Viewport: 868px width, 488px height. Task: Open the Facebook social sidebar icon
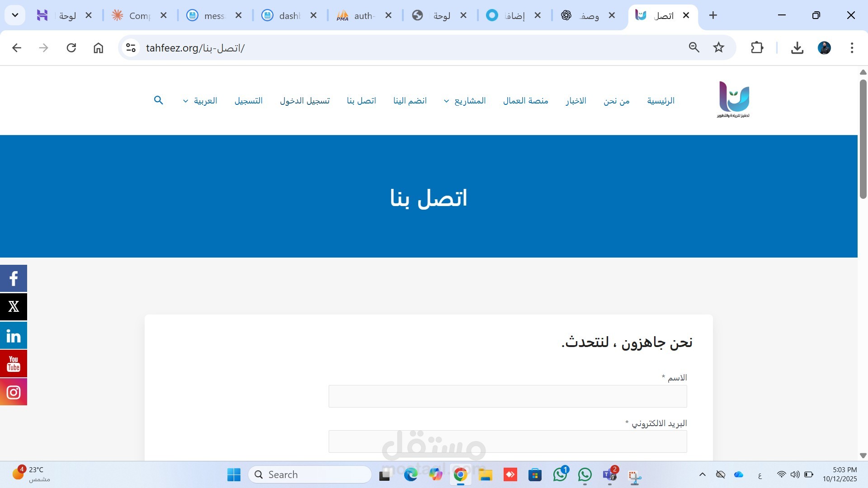[14, 278]
